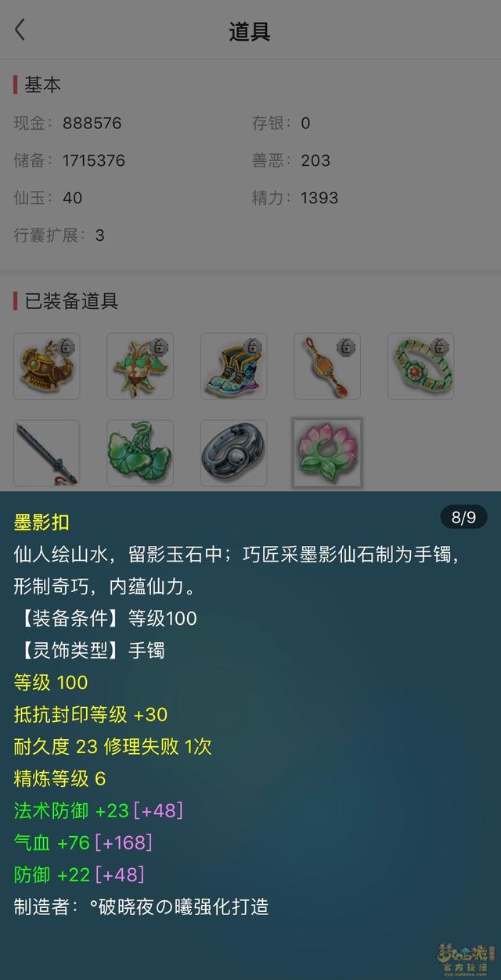Tap the blue boots equipment icon
Viewport: 501px width, 980px height.
[x=233, y=366]
